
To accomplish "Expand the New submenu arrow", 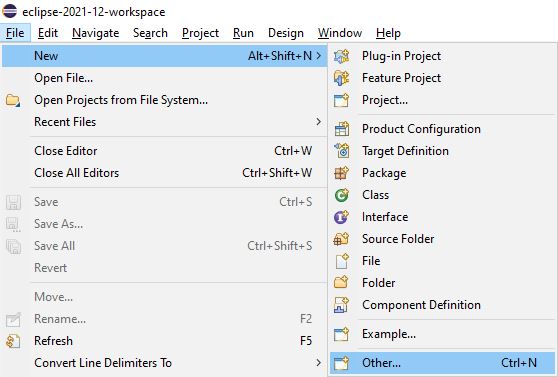I will point(319,56).
